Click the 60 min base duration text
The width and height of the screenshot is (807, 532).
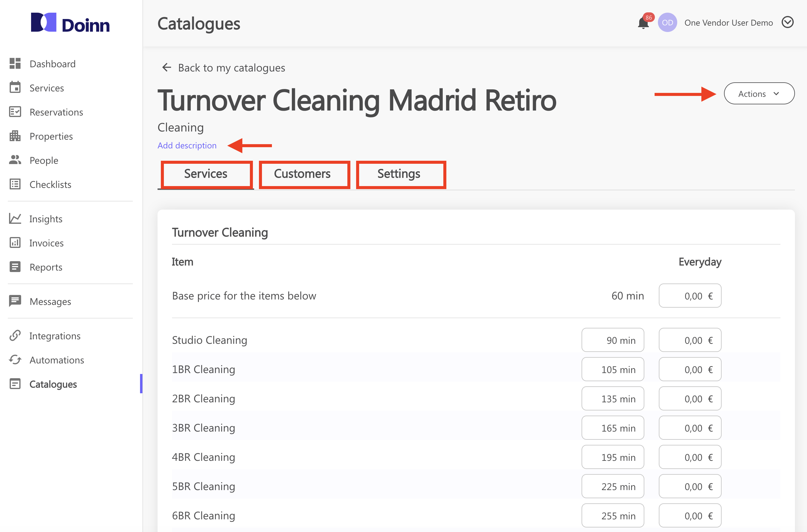627,296
